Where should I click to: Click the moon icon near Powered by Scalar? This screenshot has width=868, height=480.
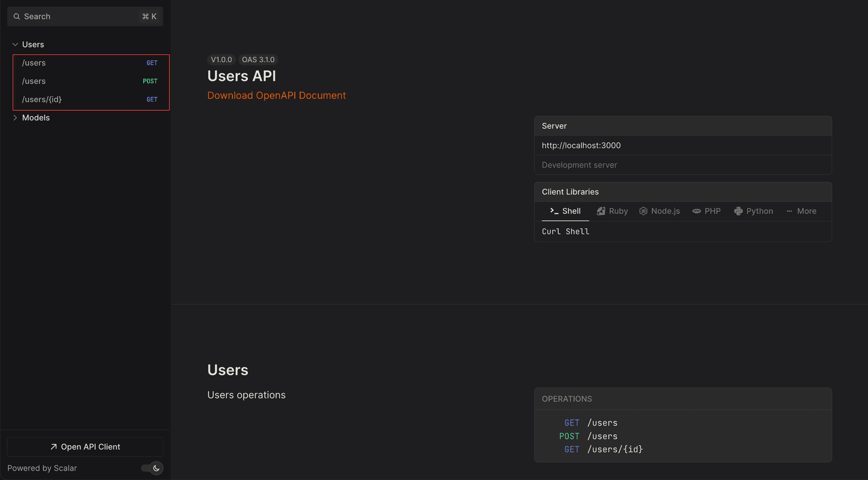click(156, 468)
